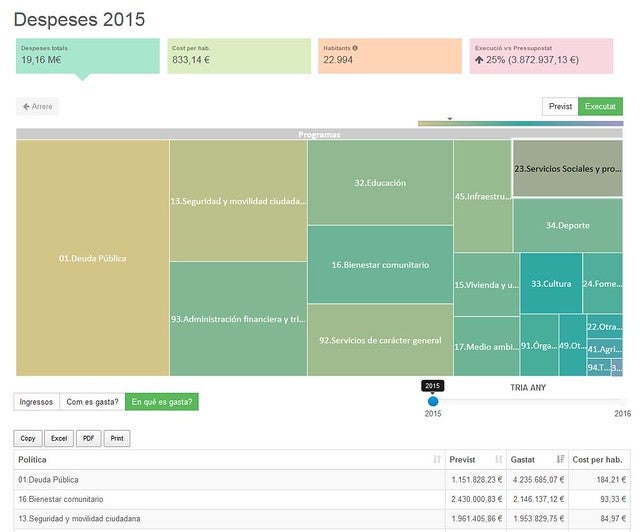Click the up arrow in Execució vs Pressupostat
The image size is (640, 532).
click(x=480, y=60)
